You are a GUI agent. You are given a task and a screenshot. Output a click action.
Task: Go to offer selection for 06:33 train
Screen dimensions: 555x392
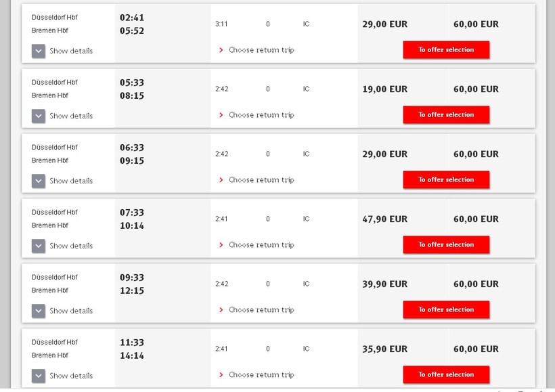tap(446, 180)
